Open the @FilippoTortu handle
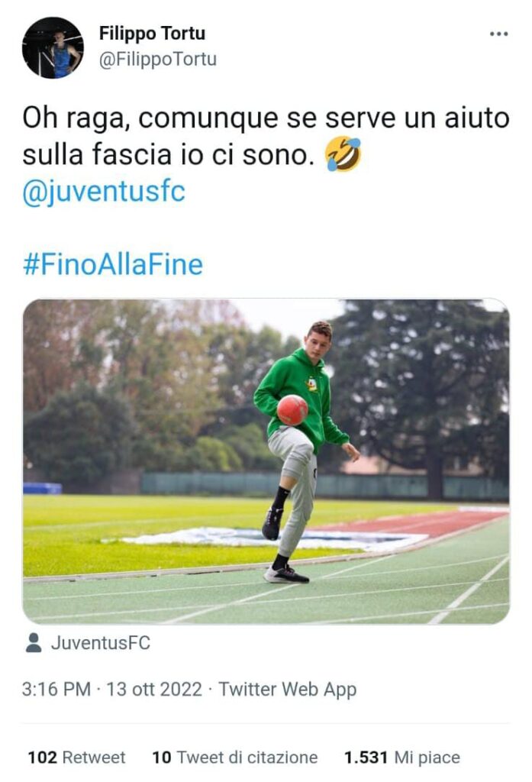Screen dimensions: 532x782 click(158, 59)
